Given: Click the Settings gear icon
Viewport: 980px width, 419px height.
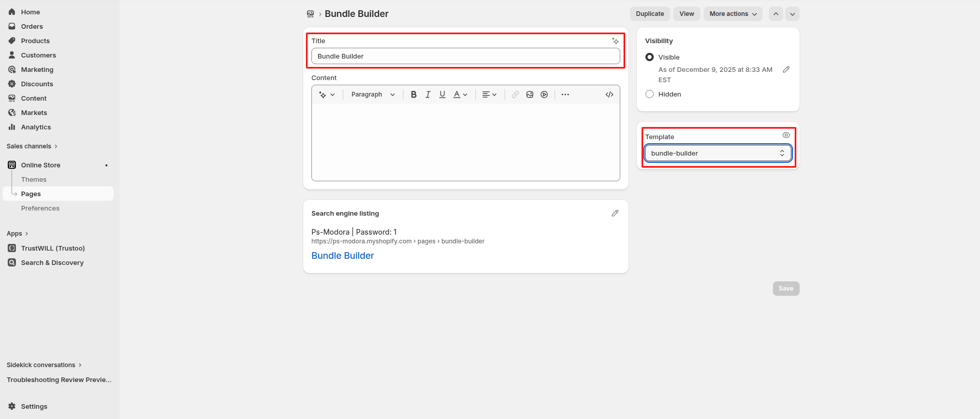Looking at the screenshot, I should (12, 406).
